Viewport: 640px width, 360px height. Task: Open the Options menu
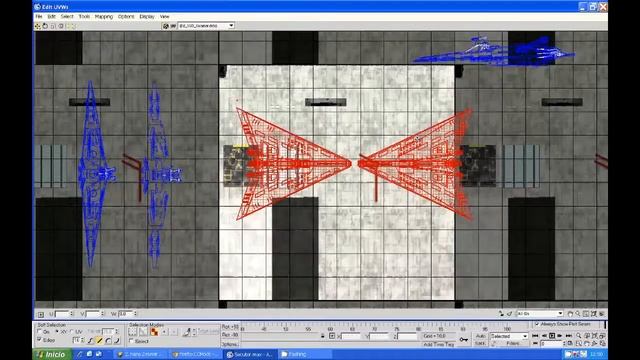point(126,16)
